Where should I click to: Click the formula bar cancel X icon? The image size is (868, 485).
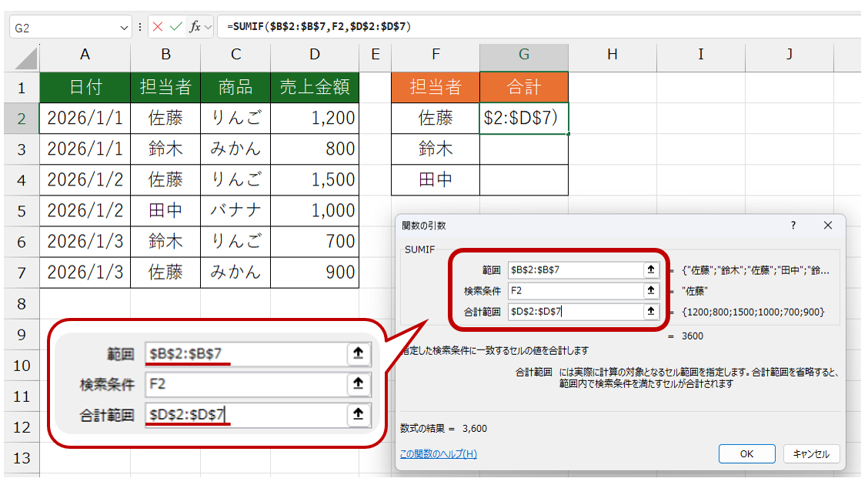tap(158, 27)
